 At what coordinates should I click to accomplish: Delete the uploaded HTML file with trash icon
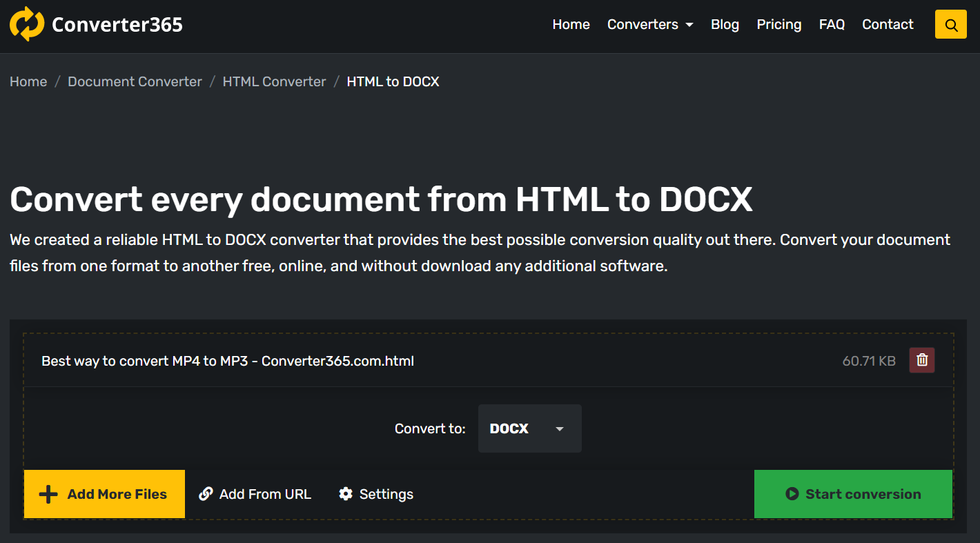921,360
